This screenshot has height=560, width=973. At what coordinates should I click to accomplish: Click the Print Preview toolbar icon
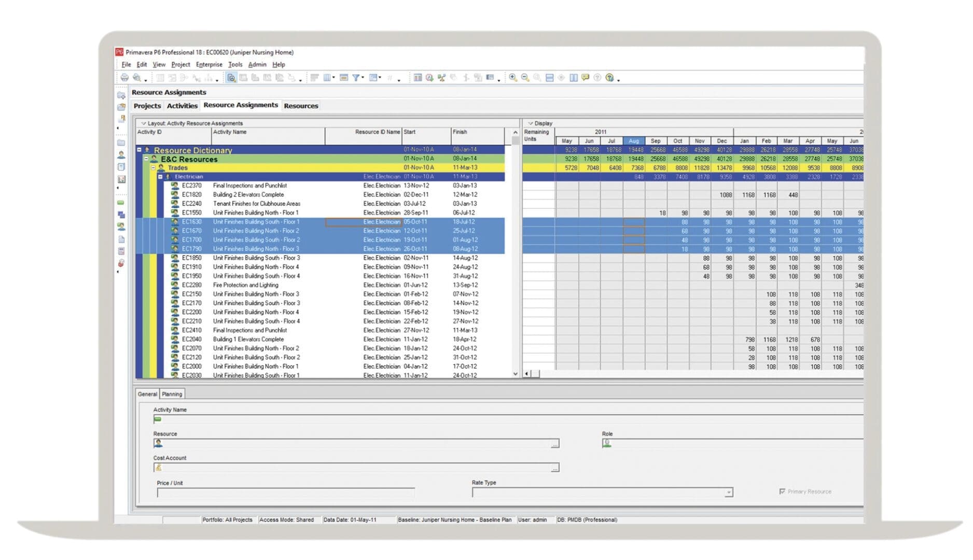(x=137, y=78)
